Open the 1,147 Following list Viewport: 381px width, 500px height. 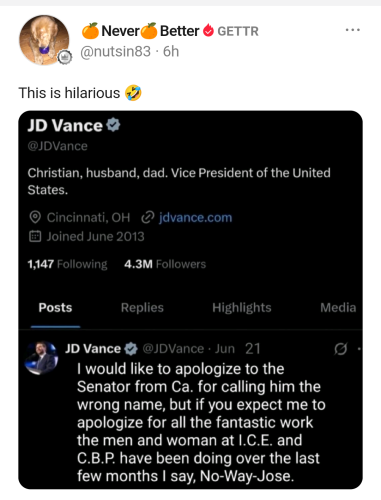(x=67, y=264)
